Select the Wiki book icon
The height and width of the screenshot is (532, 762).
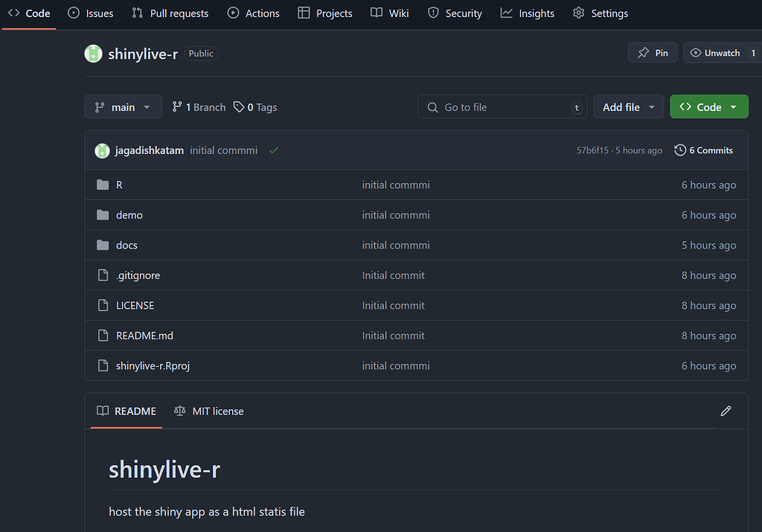(377, 13)
